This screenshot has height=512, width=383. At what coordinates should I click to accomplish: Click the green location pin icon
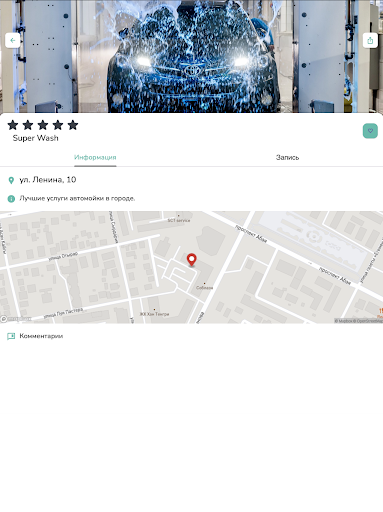pyautogui.click(x=11, y=180)
